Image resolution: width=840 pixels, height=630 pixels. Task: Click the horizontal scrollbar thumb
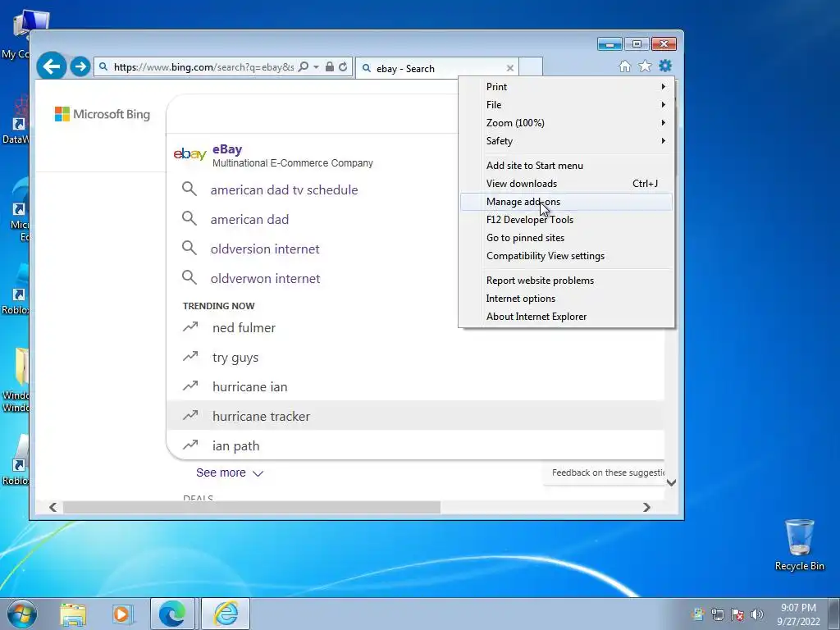click(252, 507)
